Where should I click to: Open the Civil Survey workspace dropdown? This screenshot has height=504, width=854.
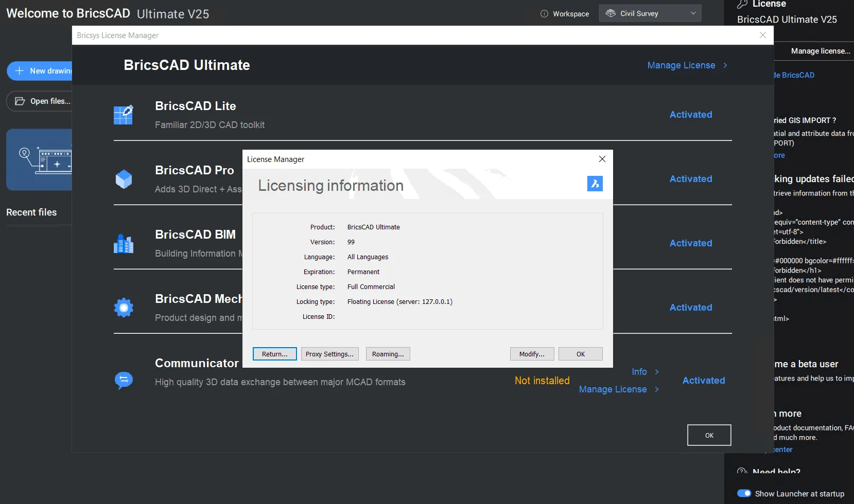[650, 13]
